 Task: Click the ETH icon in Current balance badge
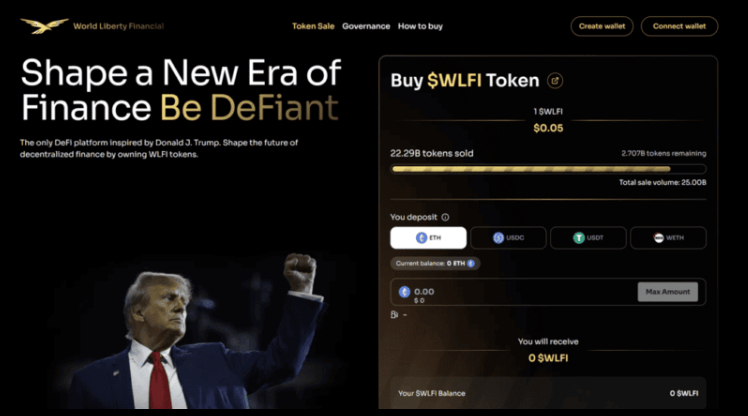tap(472, 263)
